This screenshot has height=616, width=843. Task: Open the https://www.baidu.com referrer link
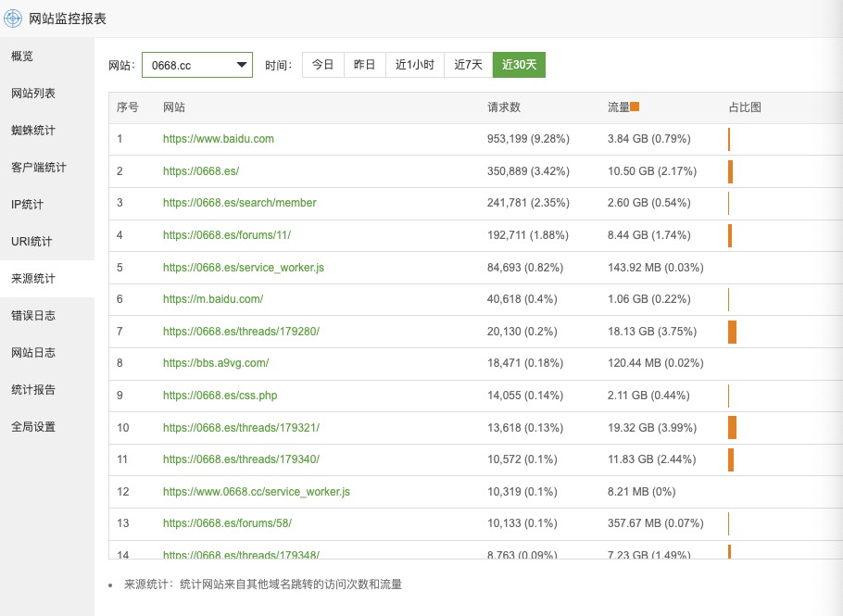(x=219, y=139)
